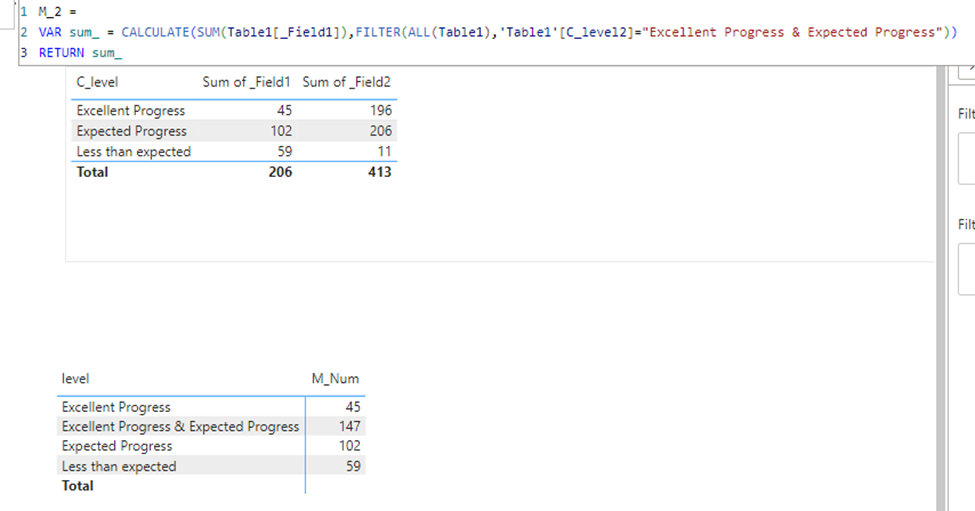Viewport: 975px width, 511px height.
Task: Select Less than expected row in lower table
Action: (211, 466)
